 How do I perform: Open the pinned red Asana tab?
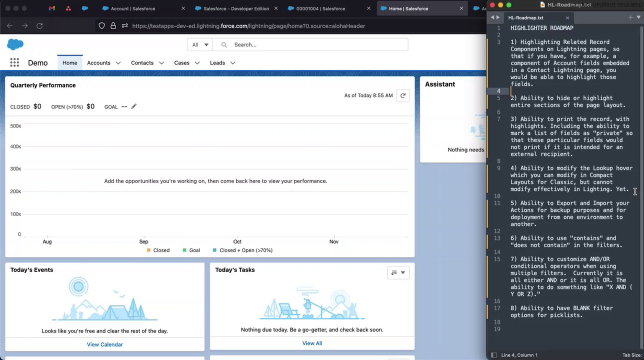click(68, 8)
